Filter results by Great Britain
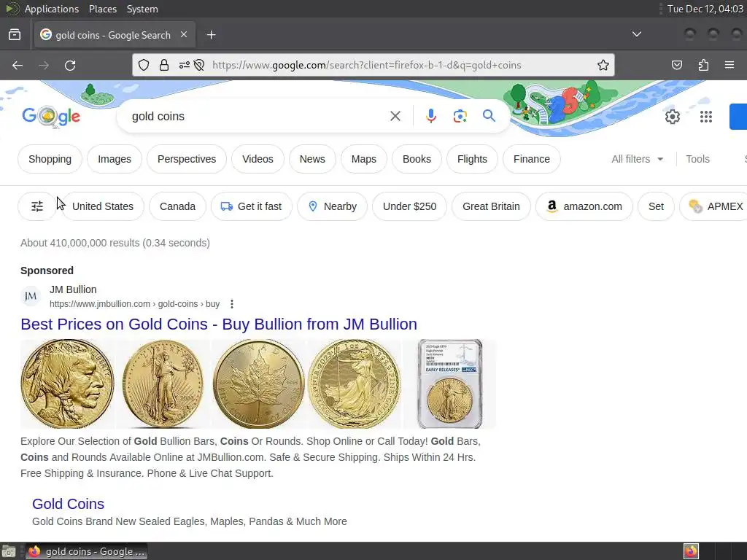Image resolution: width=747 pixels, height=560 pixels. [x=491, y=206]
